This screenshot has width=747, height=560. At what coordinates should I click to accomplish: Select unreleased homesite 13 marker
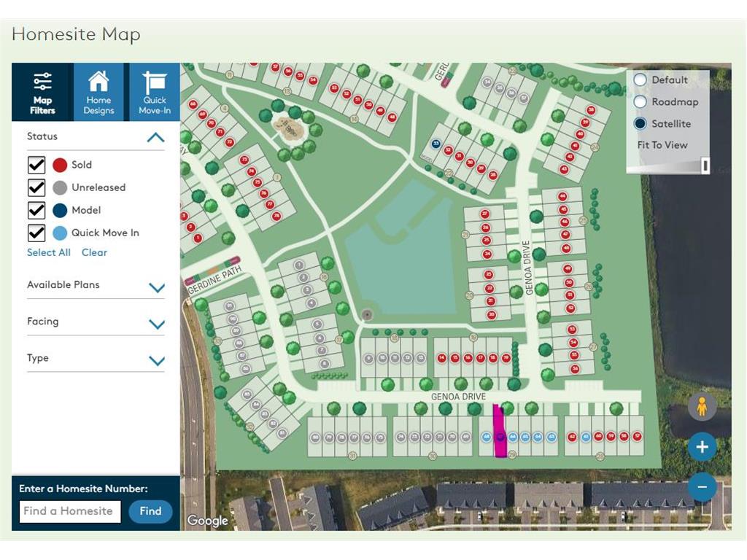tap(421, 359)
